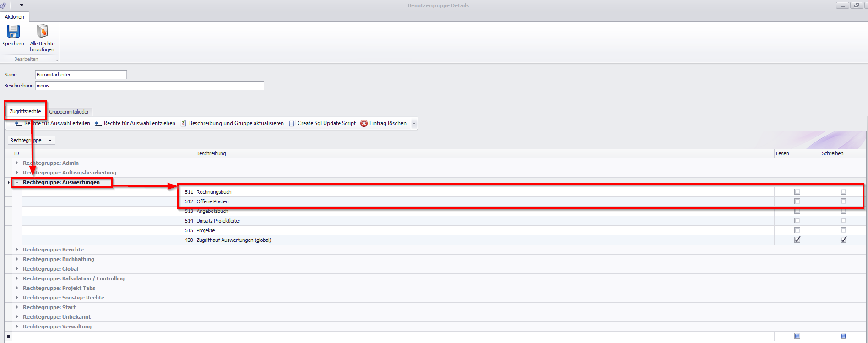The height and width of the screenshot is (343, 868).
Task: Click Rechte für Auswahl entziehen icon
Action: coord(98,123)
